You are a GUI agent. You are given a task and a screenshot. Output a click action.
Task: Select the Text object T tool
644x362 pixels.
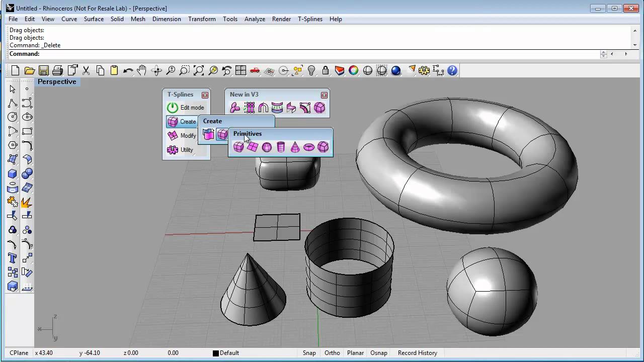pyautogui.click(x=13, y=258)
